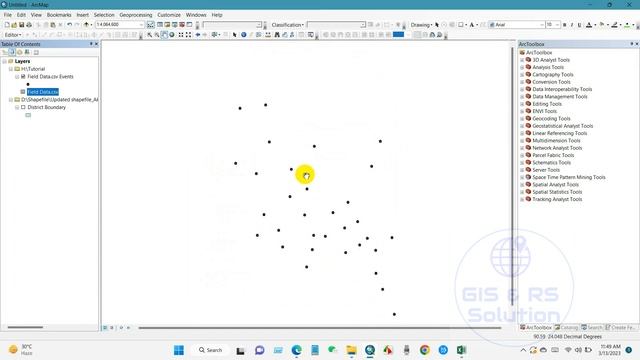This screenshot has height=360, width=640.
Task: Save the map with the Save icon
Action: [x=22, y=25]
